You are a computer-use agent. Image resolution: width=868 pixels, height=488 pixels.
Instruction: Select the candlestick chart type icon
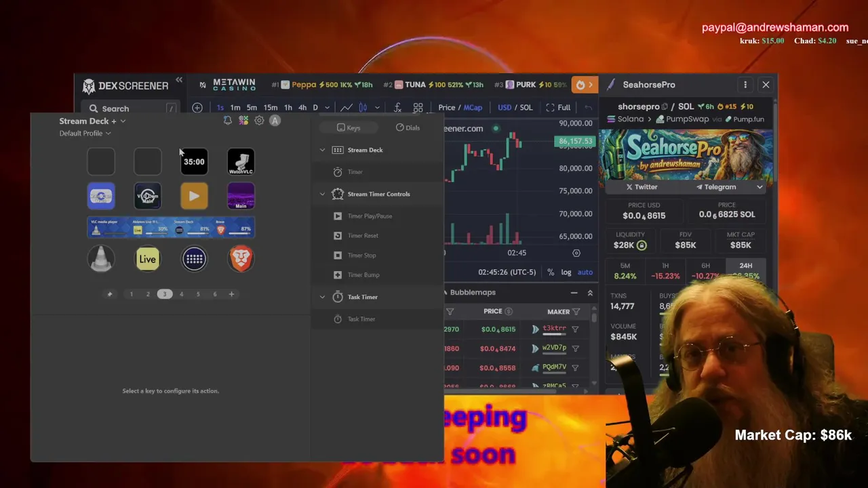tap(363, 108)
